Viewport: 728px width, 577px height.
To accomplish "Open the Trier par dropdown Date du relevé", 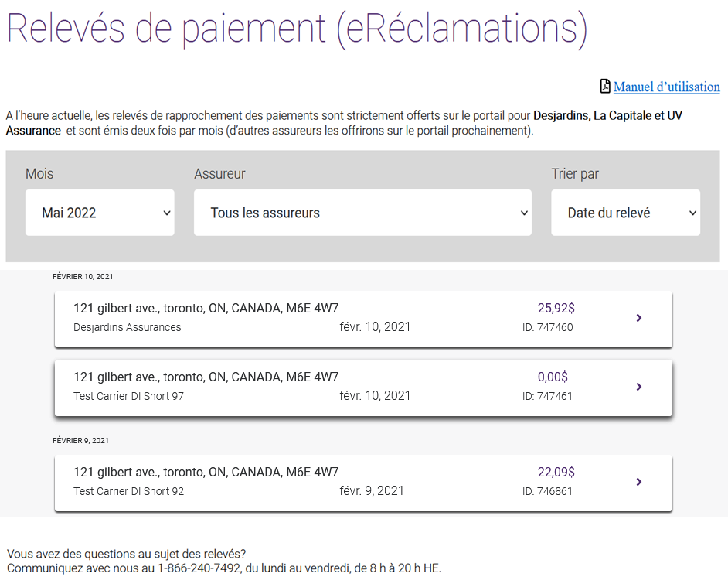I will [625, 212].
